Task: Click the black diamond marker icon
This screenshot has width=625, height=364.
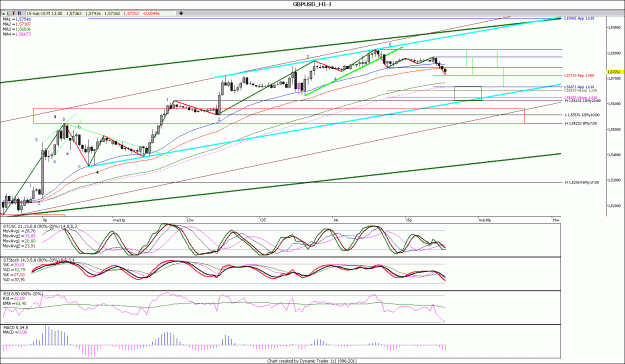Action: click(x=181, y=13)
